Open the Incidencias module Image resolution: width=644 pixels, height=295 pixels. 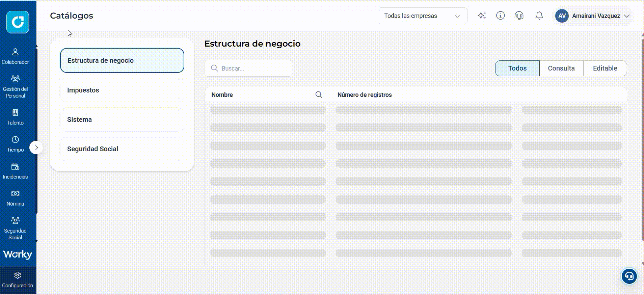[x=15, y=171]
